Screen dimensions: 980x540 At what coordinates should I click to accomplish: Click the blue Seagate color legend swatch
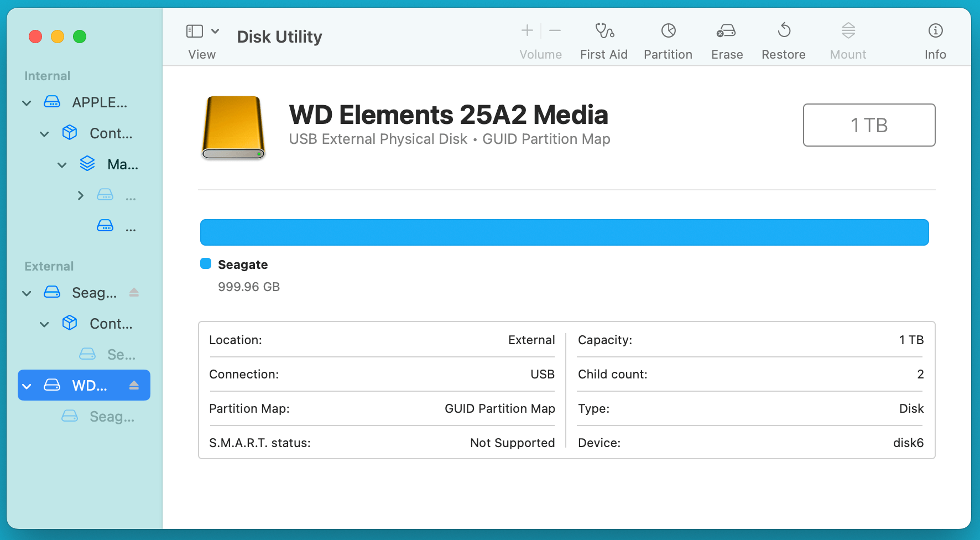pos(205,263)
